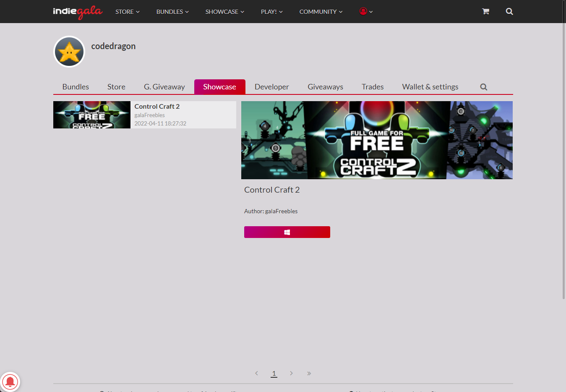Expand the PLAY! menu
The image size is (566, 392).
pyautogui.click(x=271, y=12)
